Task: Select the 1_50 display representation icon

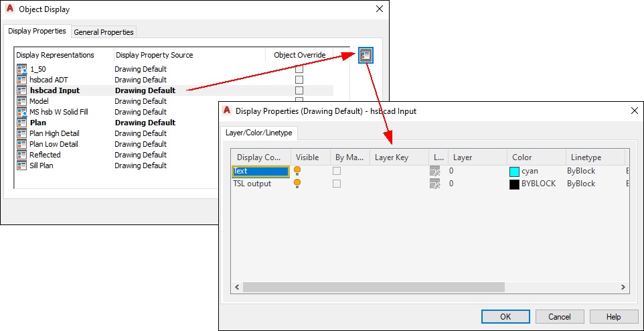Action: (22, 69)
